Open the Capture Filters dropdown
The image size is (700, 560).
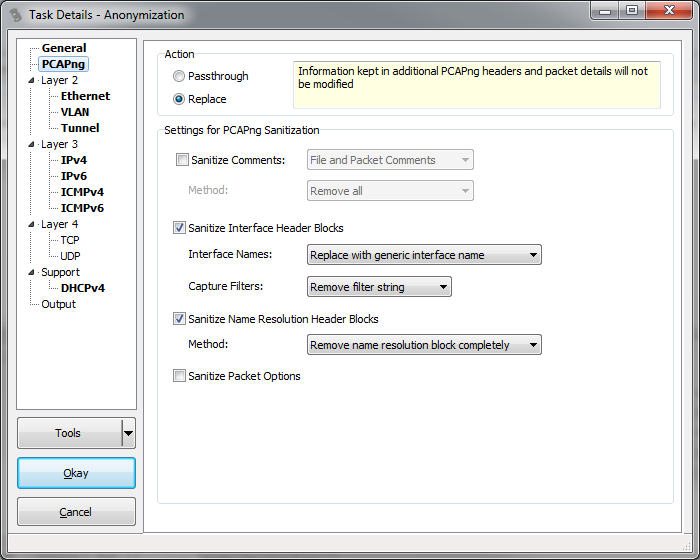(x=379, y=287)
